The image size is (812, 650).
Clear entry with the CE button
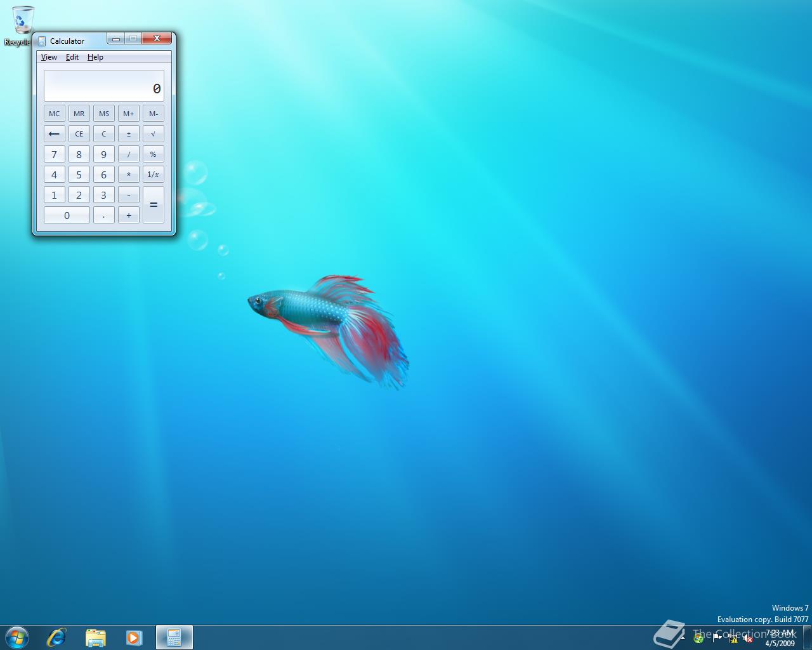tap(79, 134)
